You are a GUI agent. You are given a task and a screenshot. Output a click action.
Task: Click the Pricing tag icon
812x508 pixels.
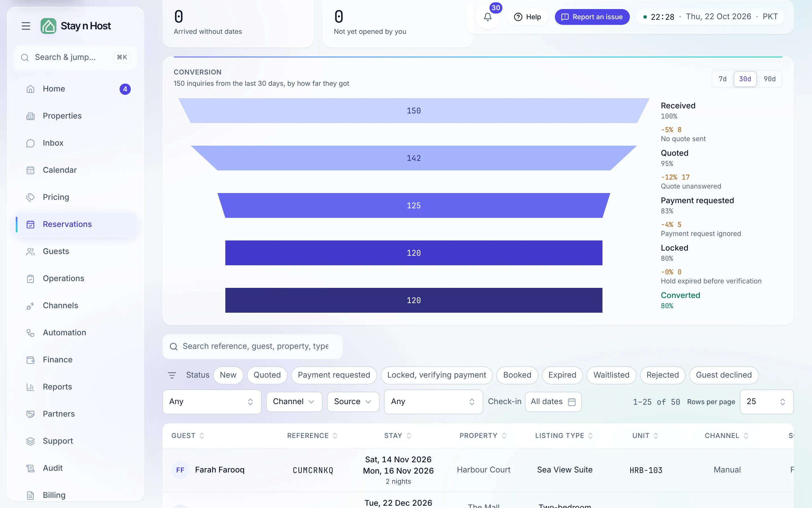pyautogui.click(x=30, y=197)
